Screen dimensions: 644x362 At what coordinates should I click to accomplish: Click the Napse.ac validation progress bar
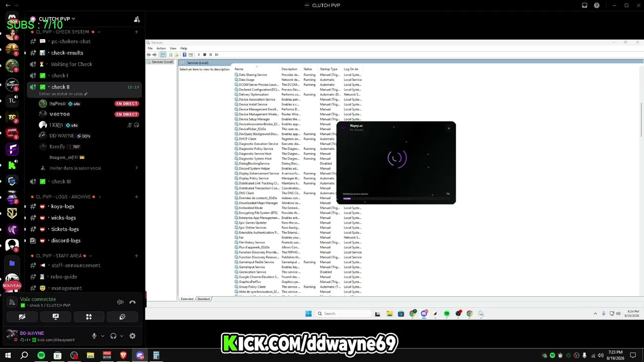pyautogui.click(x=396, y=199)
